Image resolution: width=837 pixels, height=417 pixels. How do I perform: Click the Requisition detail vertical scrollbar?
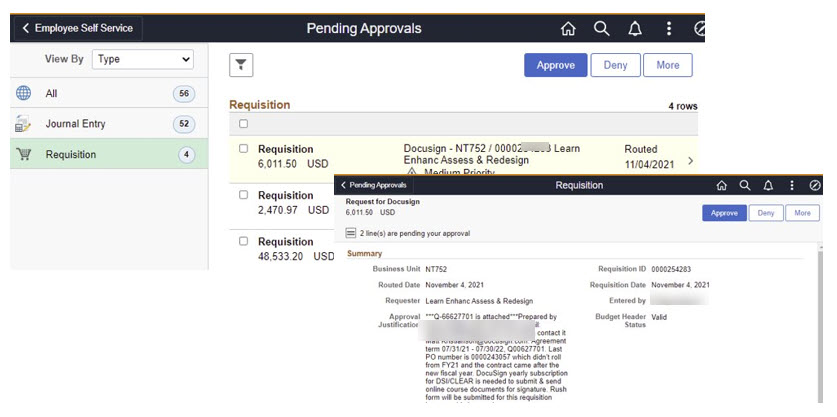820,322
